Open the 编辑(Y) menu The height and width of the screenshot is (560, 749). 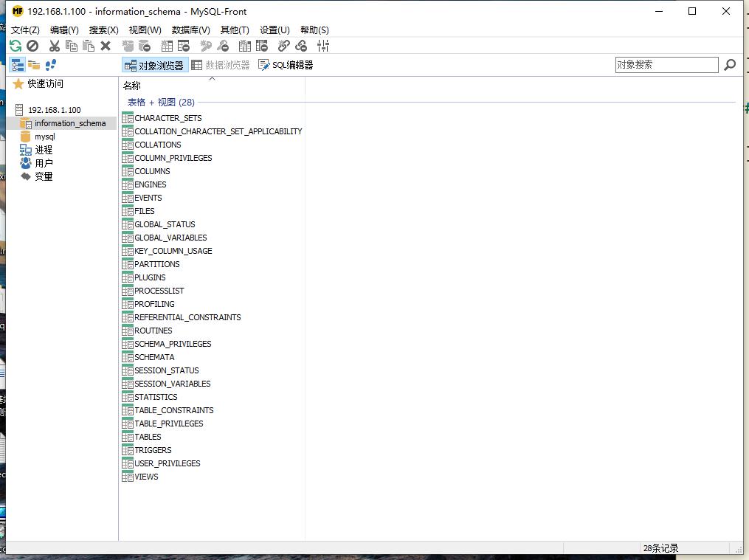[64, 30]
